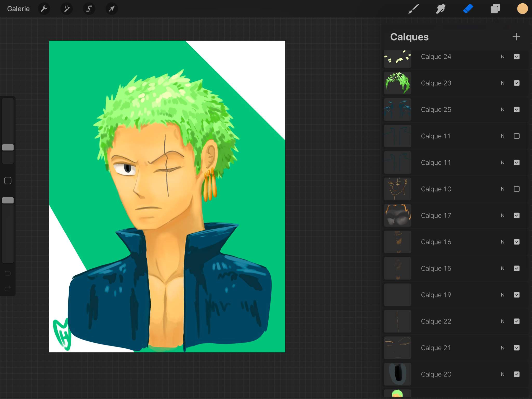Tap the redo arrow in sidebar
This screenshot has width=532, height=399.
pos(8,288)
